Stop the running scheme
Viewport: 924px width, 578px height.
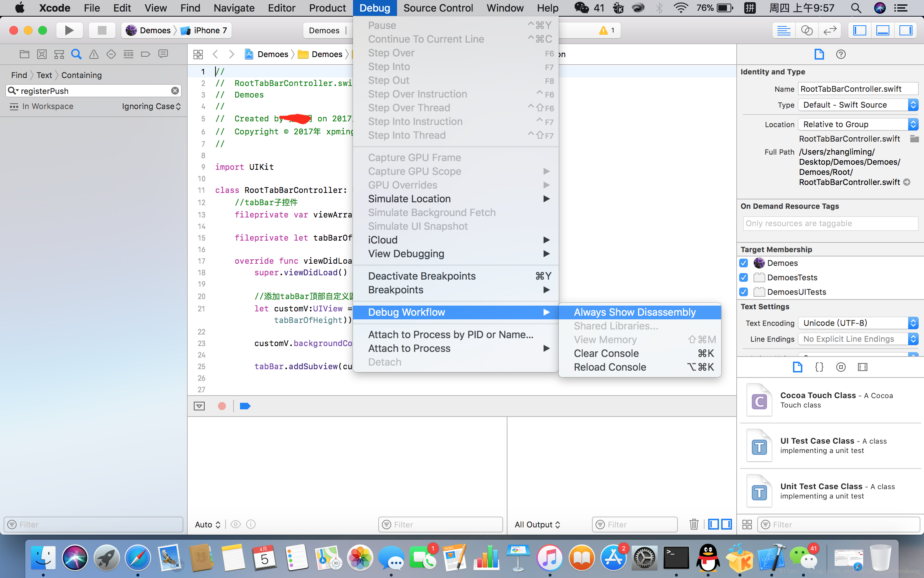(x=102, y=30)
